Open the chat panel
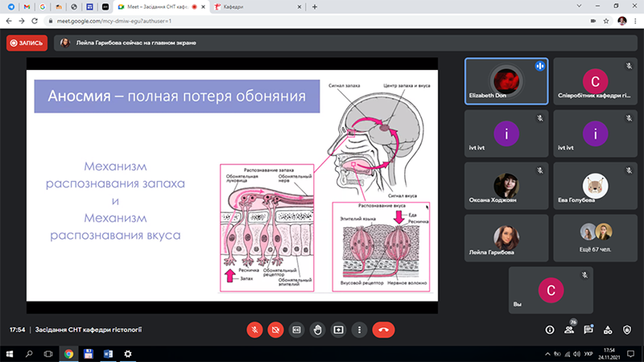This screenshot has width=644, height=362. coord(588,330)
